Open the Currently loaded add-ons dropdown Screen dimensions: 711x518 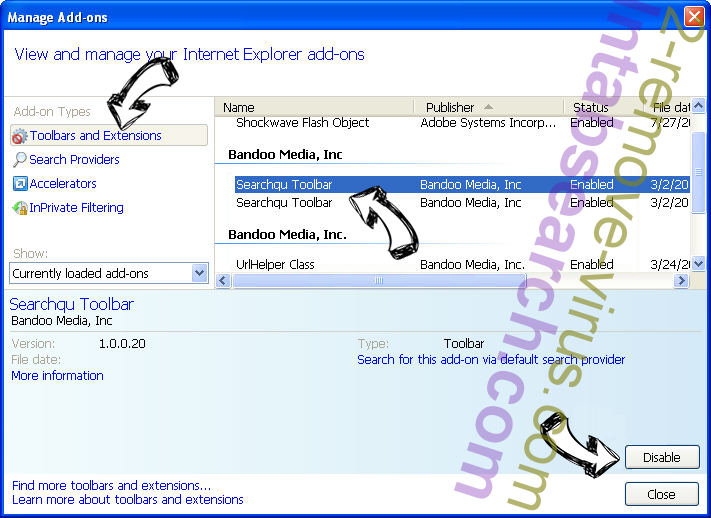click(x=109, y=274)
